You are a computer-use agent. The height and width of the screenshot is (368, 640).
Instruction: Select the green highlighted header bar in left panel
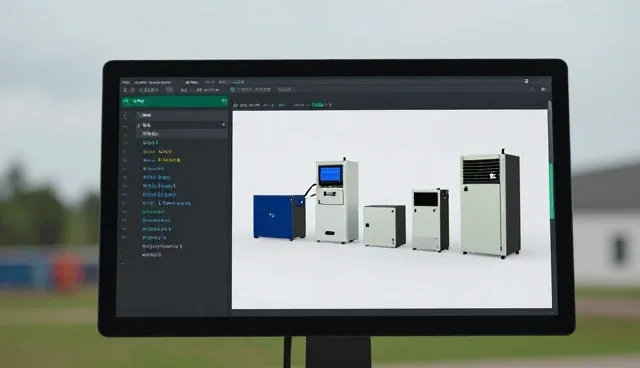click(175, 101)
